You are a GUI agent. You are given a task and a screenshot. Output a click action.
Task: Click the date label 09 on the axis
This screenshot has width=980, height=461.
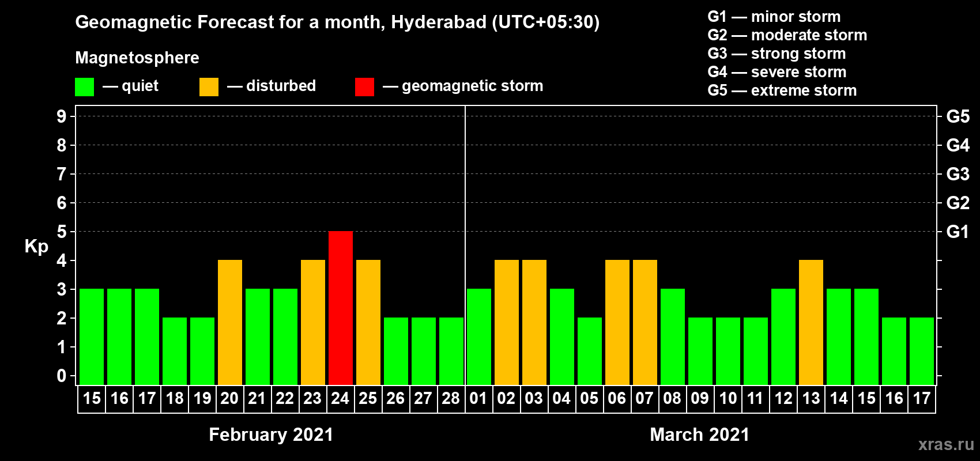point(700,399)
